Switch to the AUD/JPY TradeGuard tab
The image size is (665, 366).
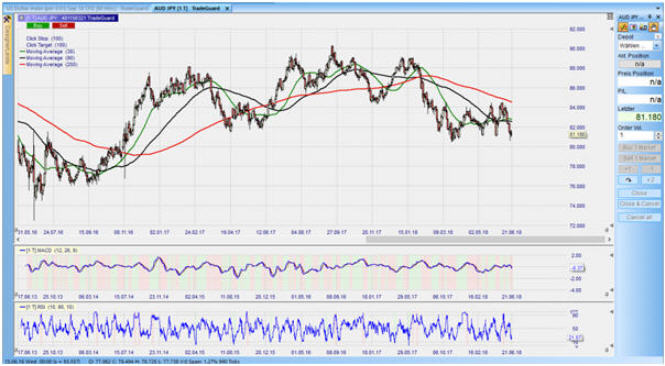pos(192,8)
